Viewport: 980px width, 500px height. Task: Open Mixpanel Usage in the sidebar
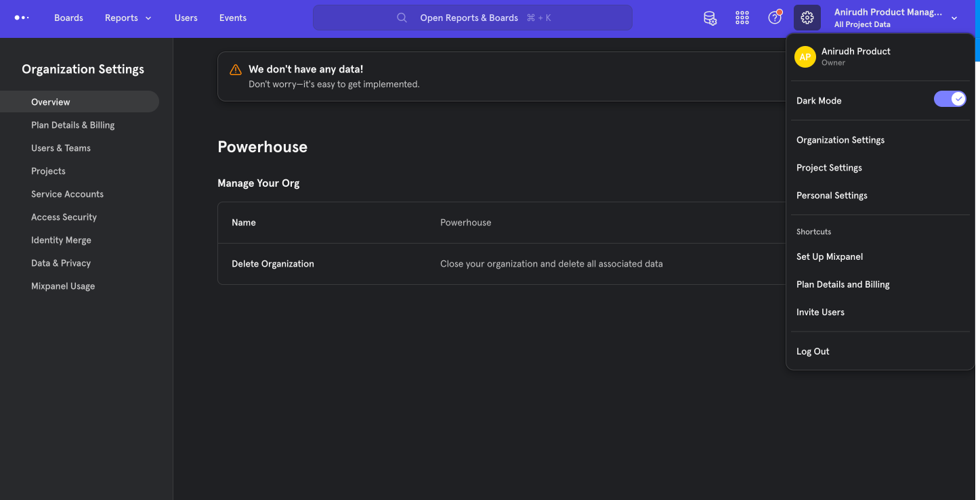[79, 286]
